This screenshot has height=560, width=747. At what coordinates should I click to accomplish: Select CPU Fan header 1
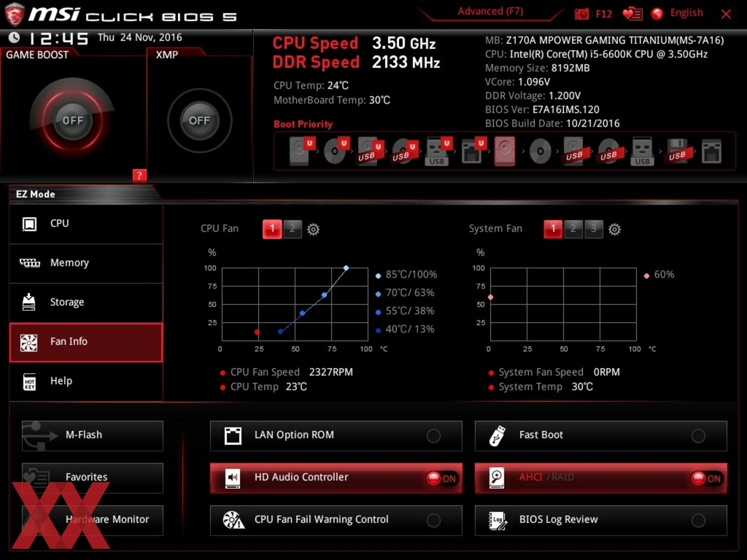pyautogui.click(x=272, y=229)
